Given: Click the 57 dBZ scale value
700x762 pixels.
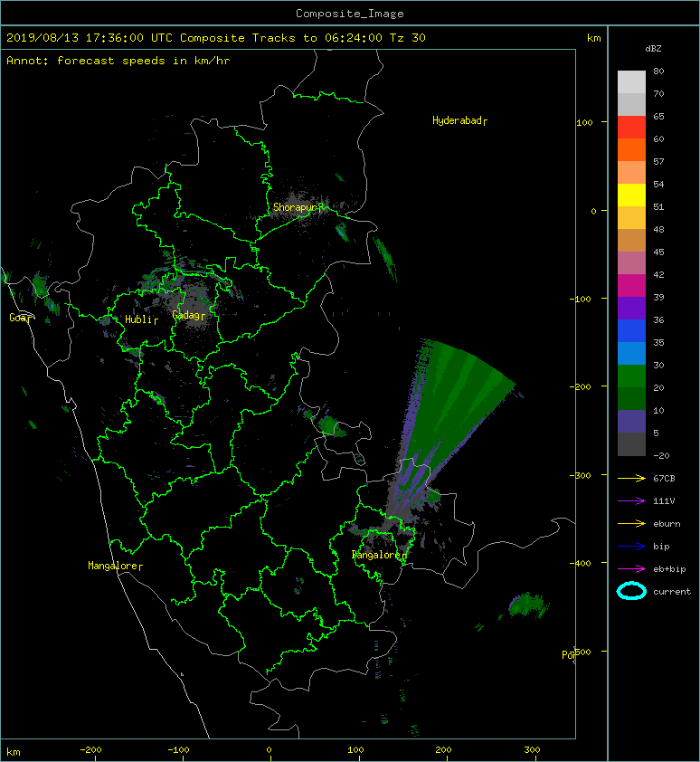Looking at the screenshot, I should point(658,161).
